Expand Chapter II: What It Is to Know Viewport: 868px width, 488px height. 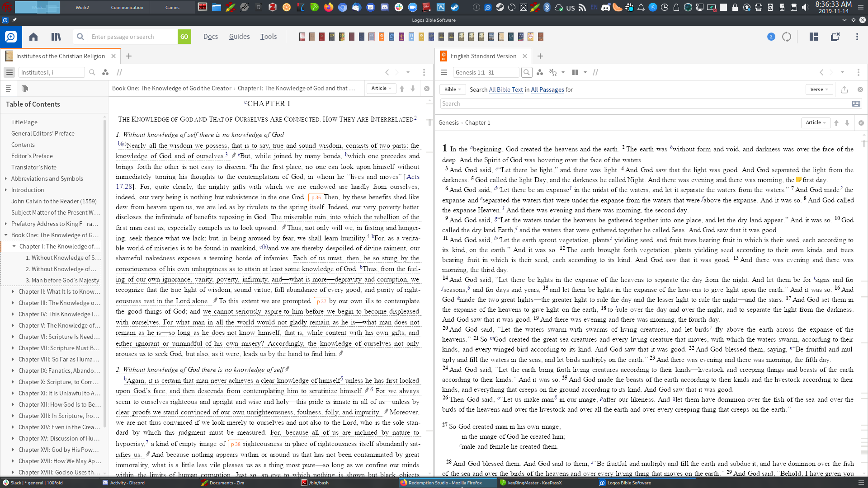[13, 291]
